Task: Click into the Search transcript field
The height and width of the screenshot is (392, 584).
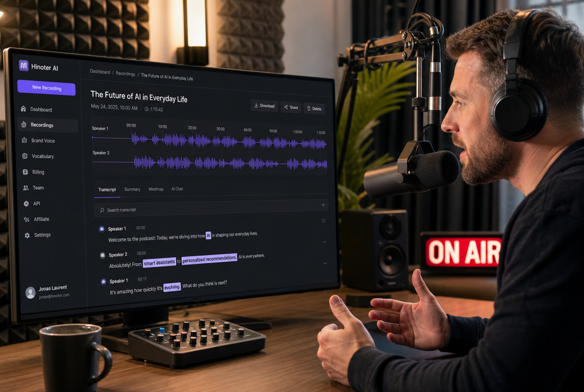Action: (211, 207)
